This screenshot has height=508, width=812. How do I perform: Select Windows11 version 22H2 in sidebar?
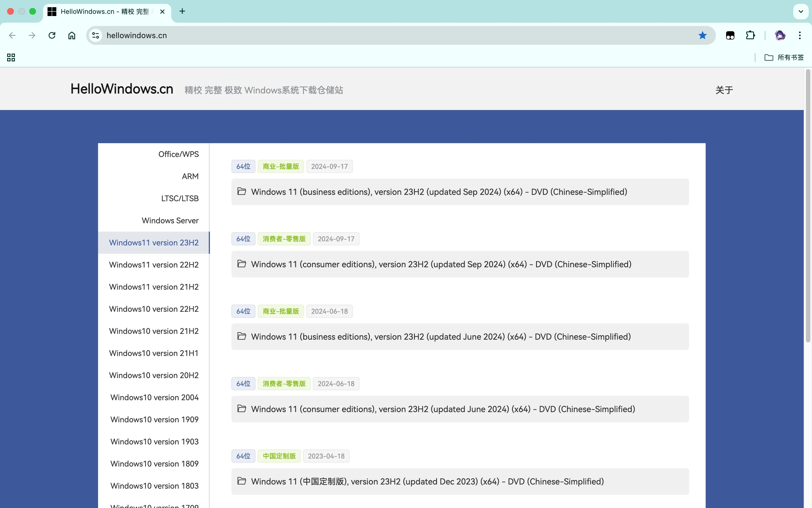click(x=154, y=265)
